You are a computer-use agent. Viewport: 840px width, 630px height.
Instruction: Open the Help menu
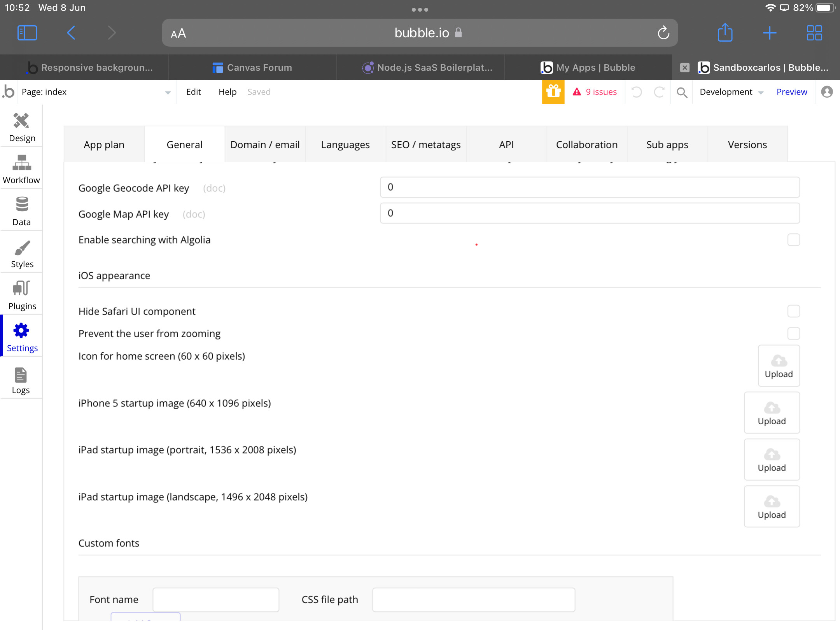(x=227, y=92)
